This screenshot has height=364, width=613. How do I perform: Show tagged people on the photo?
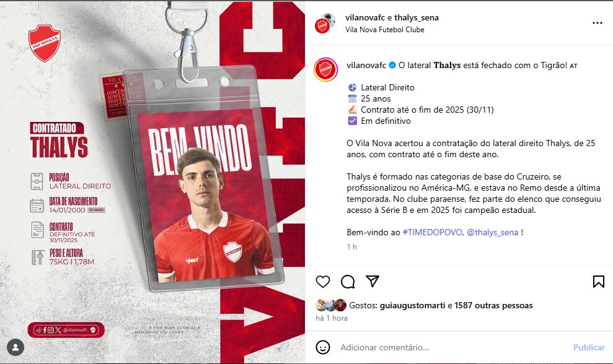coord(15,347)
